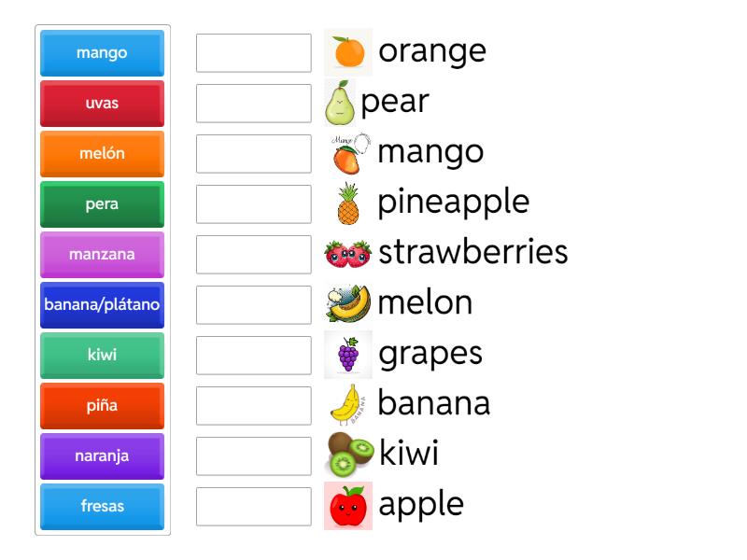Screen dimensions: 747x560
Task: Select the mango fruit image
Action: pos(345,152)
